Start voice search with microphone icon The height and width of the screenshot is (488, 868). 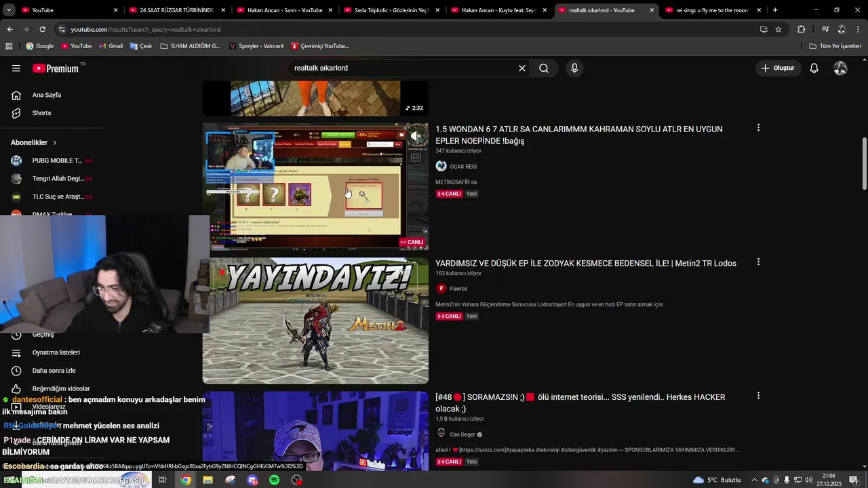tap(574, 68)
